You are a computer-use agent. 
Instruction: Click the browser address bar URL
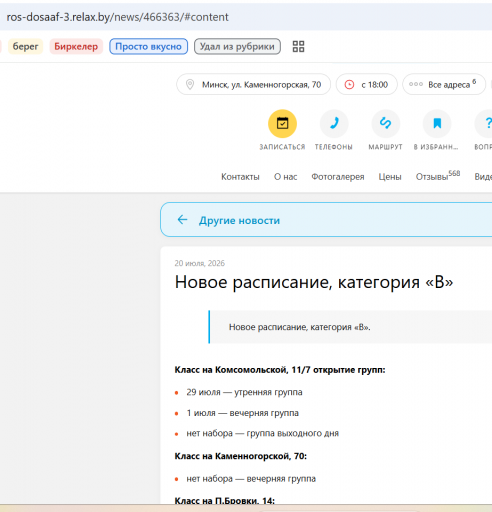click(117, 17)
